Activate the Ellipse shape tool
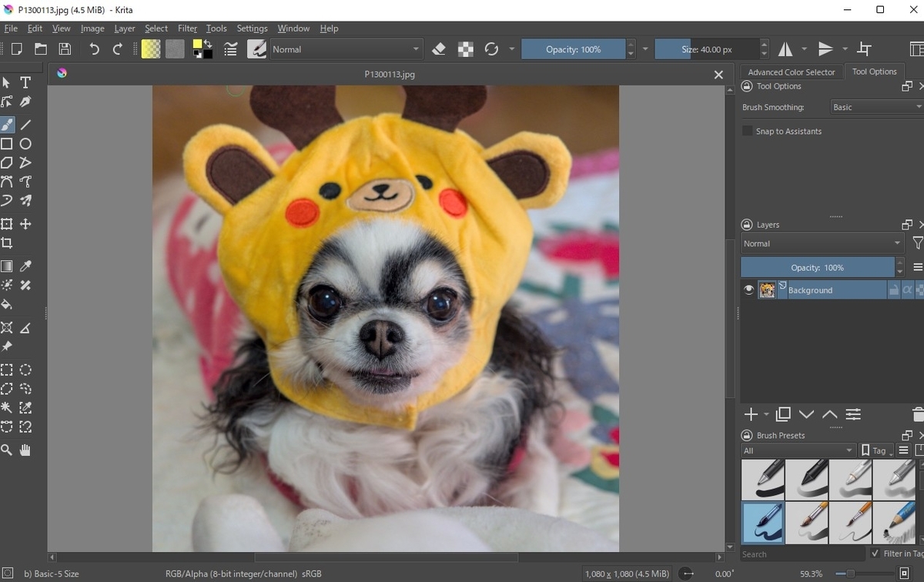Viewport: 924px width, 582px height. (25, 144)
